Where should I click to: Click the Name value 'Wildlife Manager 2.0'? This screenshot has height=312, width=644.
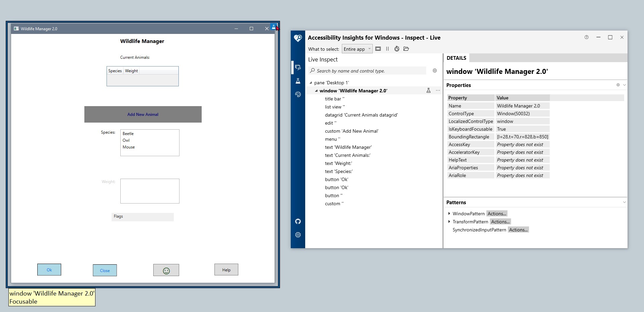(522, 106)
